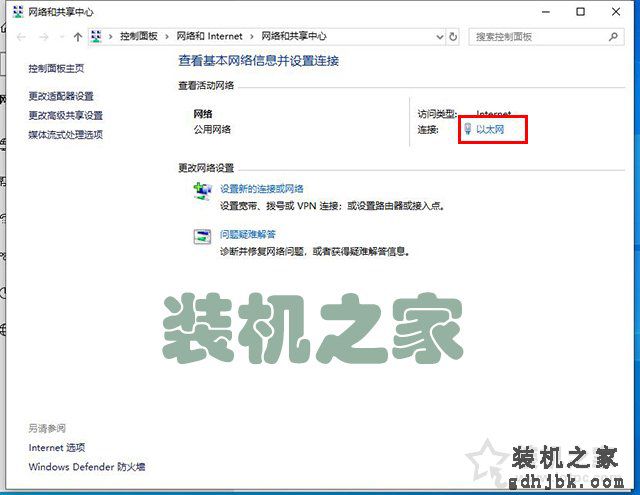Open Windows Defender 防火墙 link

pyautogui.click(x=87, y=467)
